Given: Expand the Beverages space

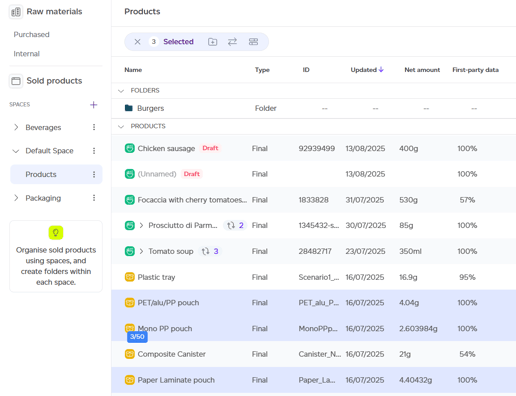Looking at the screenshot, I should (x=16, y=127).
